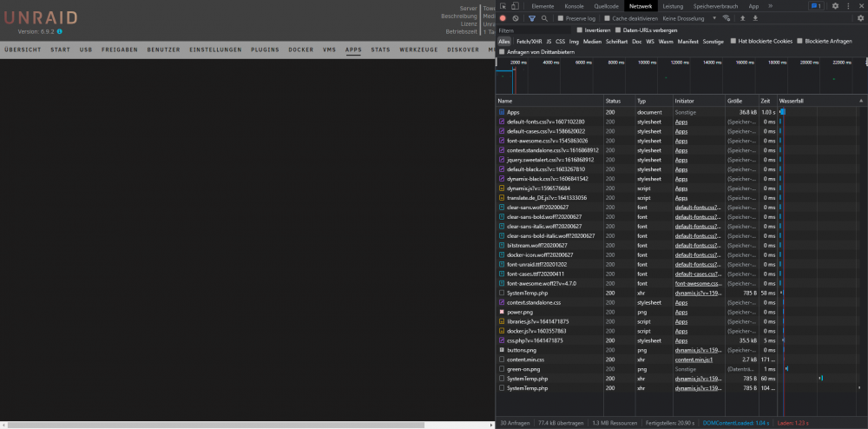Image resolution: width=868 pixels, height=429 pixels.
Task: Expand more DevTools tabs chevron
Action: click(x=770, y=6)
